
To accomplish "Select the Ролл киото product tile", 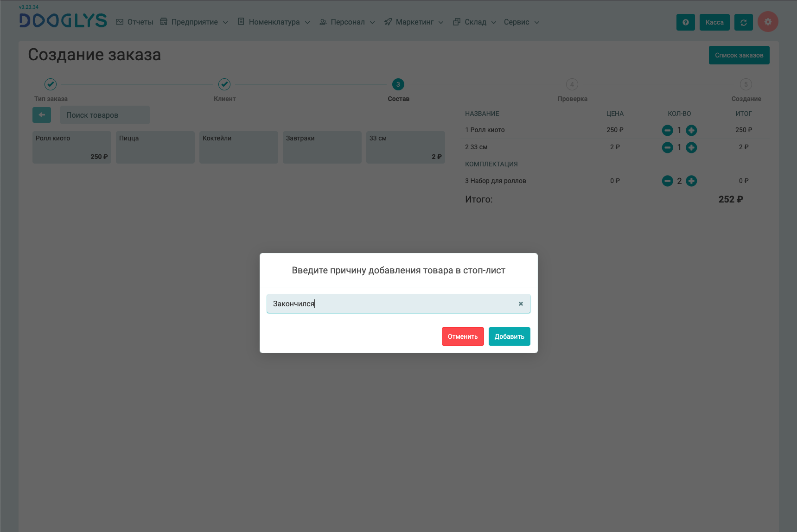I will click(72, 147).
